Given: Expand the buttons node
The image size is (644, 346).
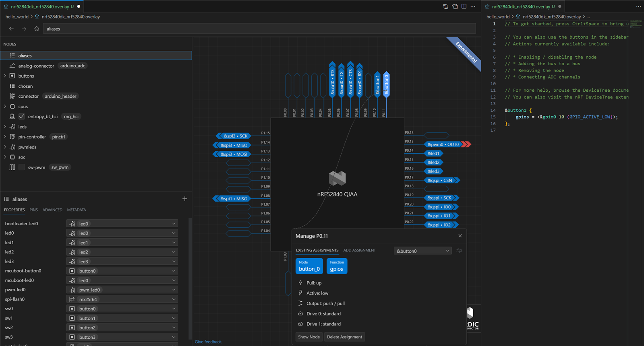Looking at the screenshot, I should (5, 76).
